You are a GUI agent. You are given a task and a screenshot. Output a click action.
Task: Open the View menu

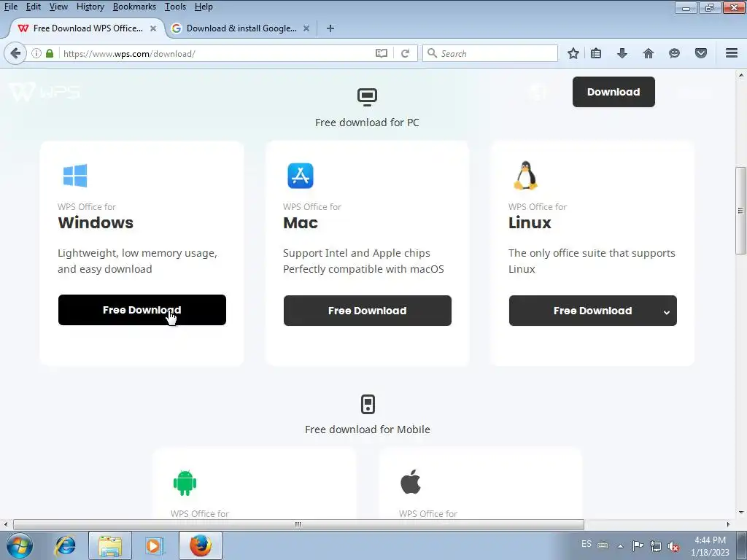58,7
